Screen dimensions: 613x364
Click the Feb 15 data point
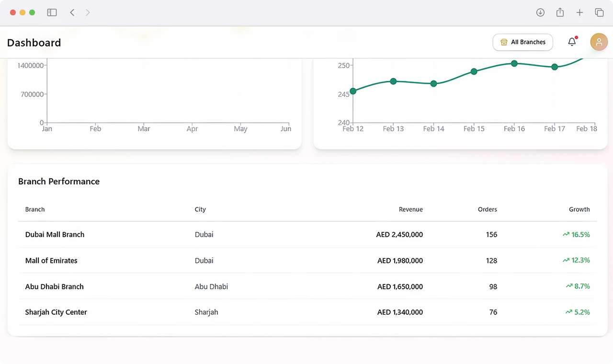coord(474,71)
